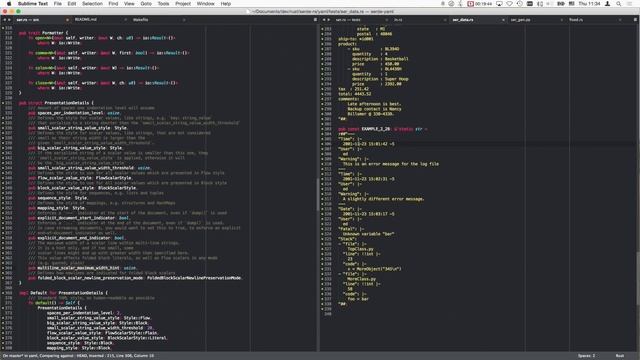Close the lib.rs tab
640x360 pixels.
click(445, 20)
